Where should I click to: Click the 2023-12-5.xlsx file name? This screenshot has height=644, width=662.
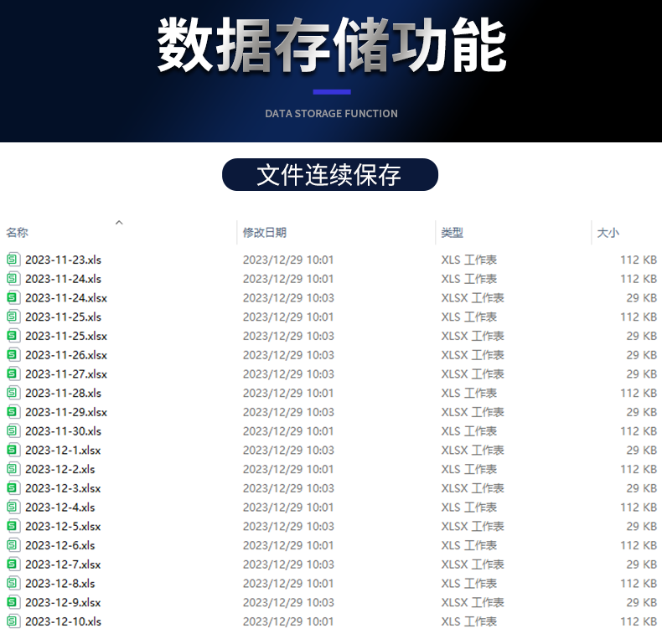[63, 527]
